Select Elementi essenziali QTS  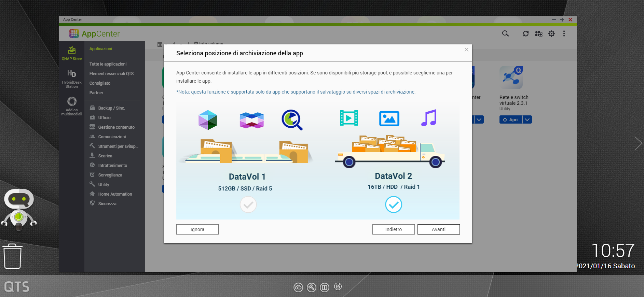(111, 74)
